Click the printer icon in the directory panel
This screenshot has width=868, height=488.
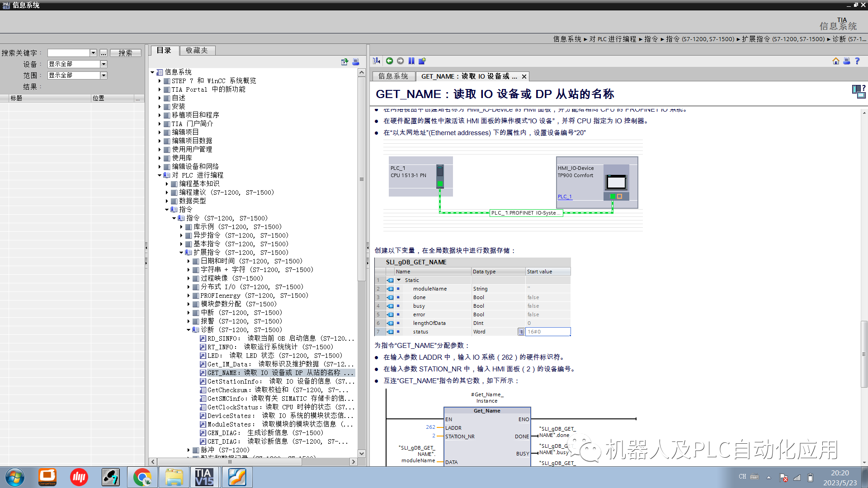click(356, 62)
